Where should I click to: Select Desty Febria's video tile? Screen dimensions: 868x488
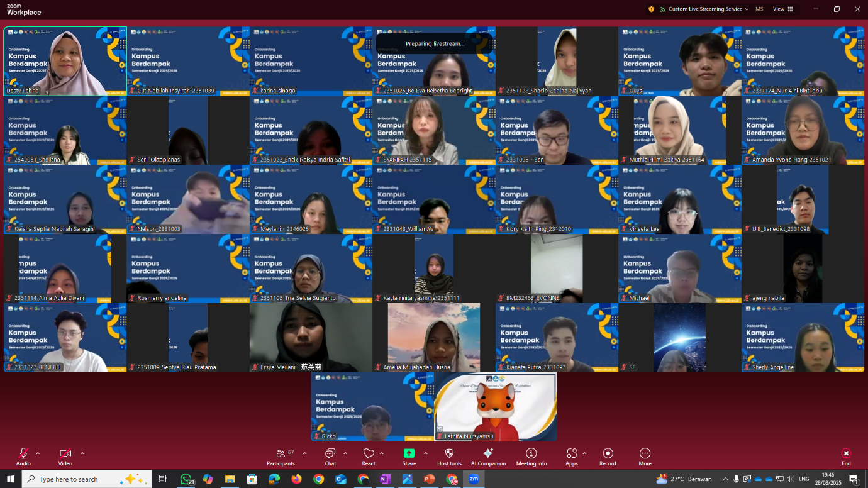(x=65, y=60)
